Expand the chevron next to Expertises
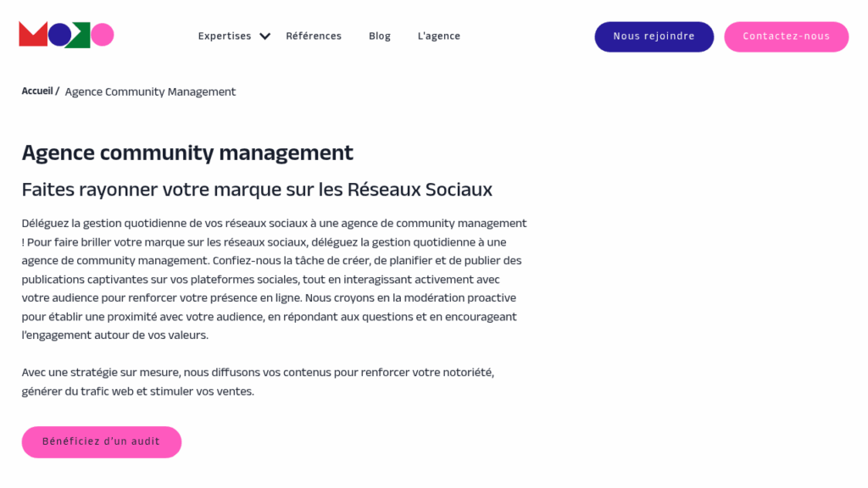Screen dimensions: 868x488 [264, 36]
